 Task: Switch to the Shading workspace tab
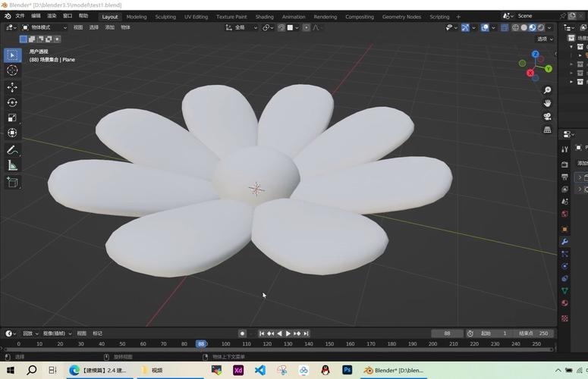pos(264,17)
